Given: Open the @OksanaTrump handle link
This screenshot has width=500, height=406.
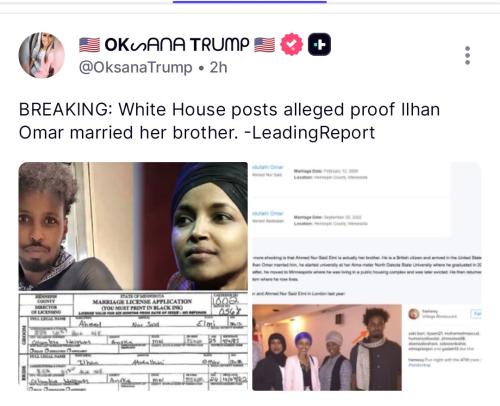Looking at the screenshot, I should click(136, 67).
